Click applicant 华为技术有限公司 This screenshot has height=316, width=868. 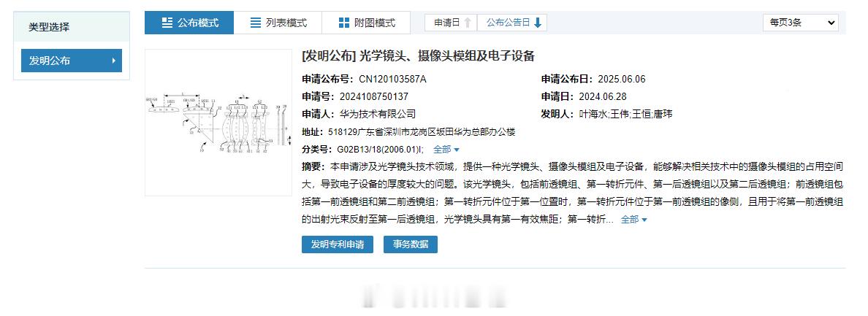pos(376,115)
